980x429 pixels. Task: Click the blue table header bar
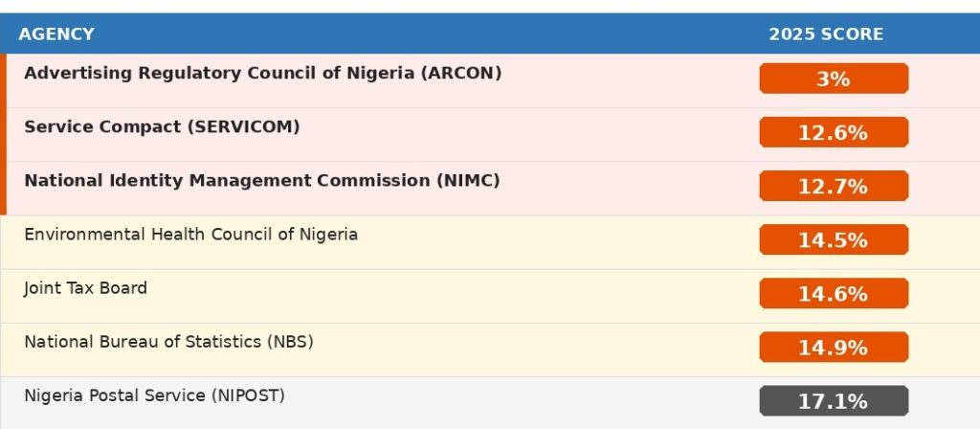pyautogui.click(x=431, y=34)
